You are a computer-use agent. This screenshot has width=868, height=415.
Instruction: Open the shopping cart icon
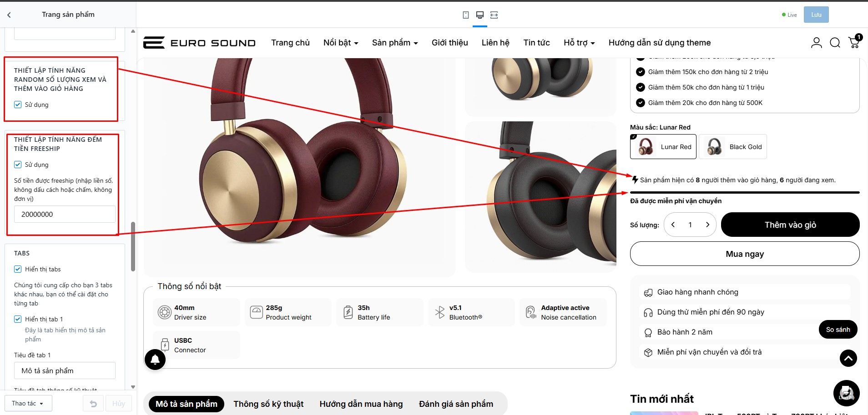pos(854,42)
